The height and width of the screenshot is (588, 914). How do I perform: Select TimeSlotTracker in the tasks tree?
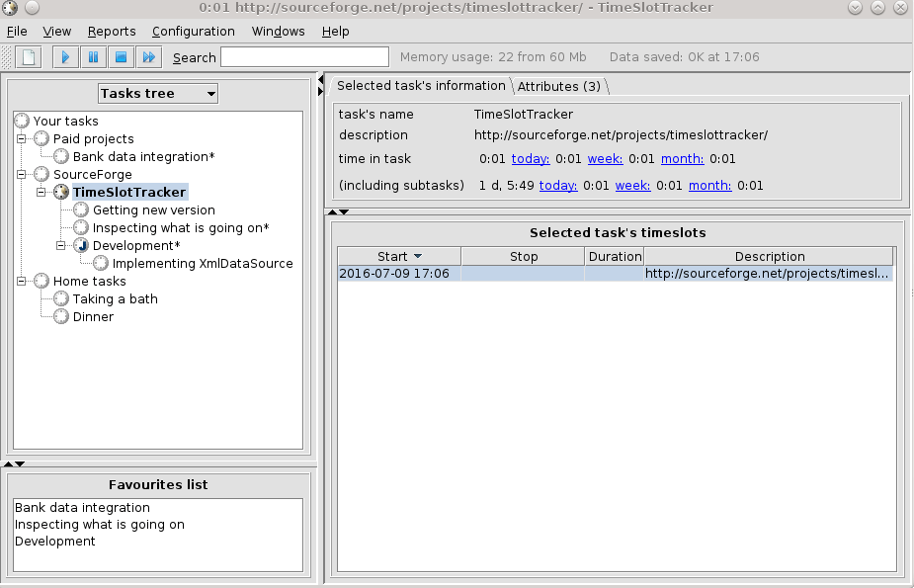point(128,192)
